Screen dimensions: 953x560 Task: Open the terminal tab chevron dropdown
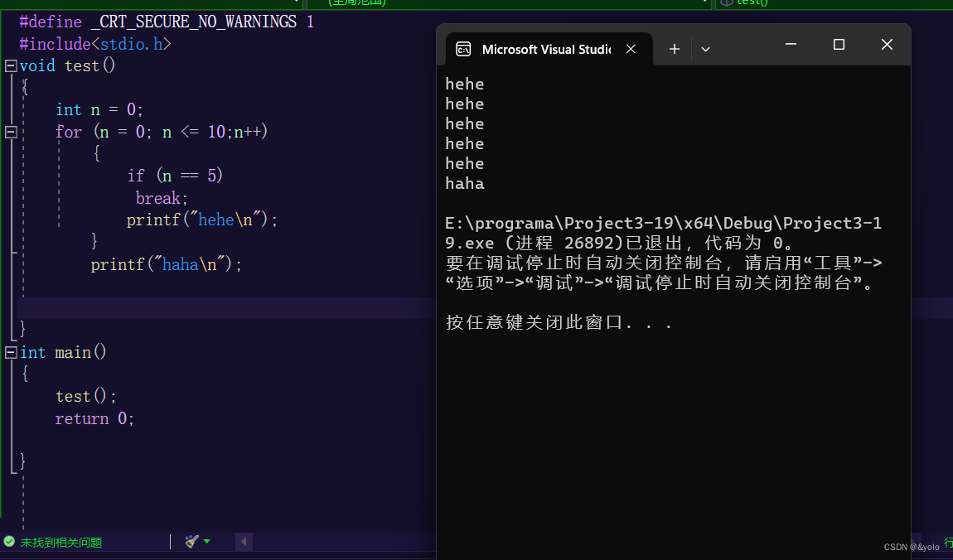click(x=705, y=49)
